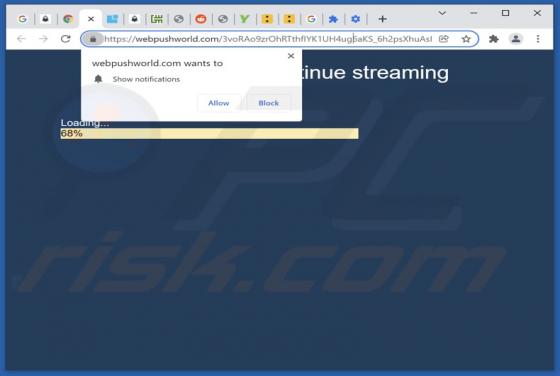Go back using the back arrow
Image resolution: width=560 pixels, height=376 pixels.
tap(21, 39)
